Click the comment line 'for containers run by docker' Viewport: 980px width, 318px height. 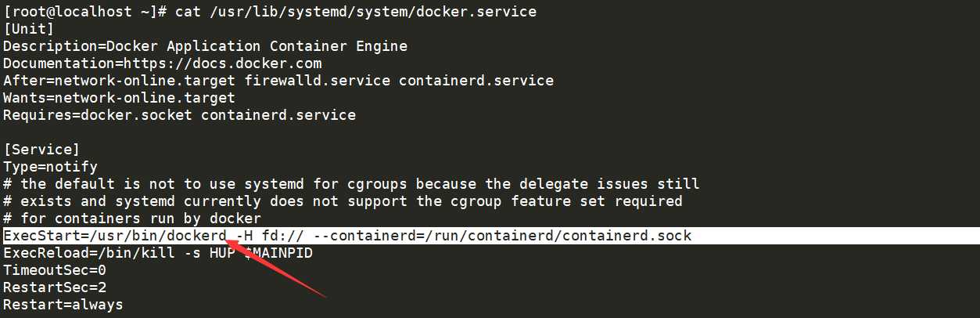[x=132, y=219]
